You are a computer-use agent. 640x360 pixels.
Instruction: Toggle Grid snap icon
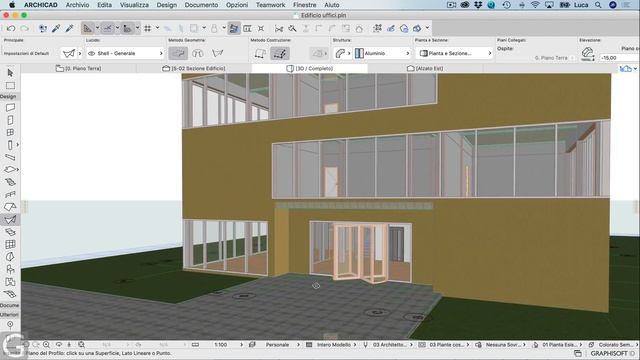[x=148, y=28]
